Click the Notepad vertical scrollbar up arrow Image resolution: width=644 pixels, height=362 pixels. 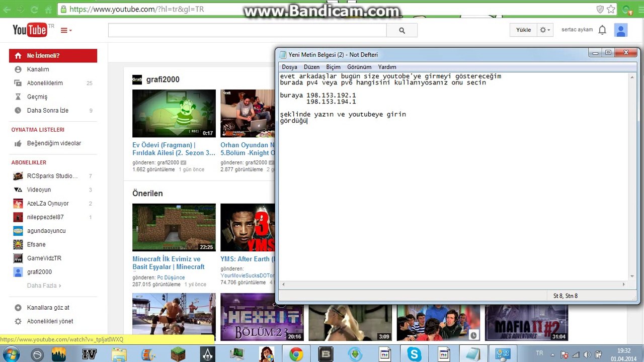pyautogui.click(x=632, y=77)
